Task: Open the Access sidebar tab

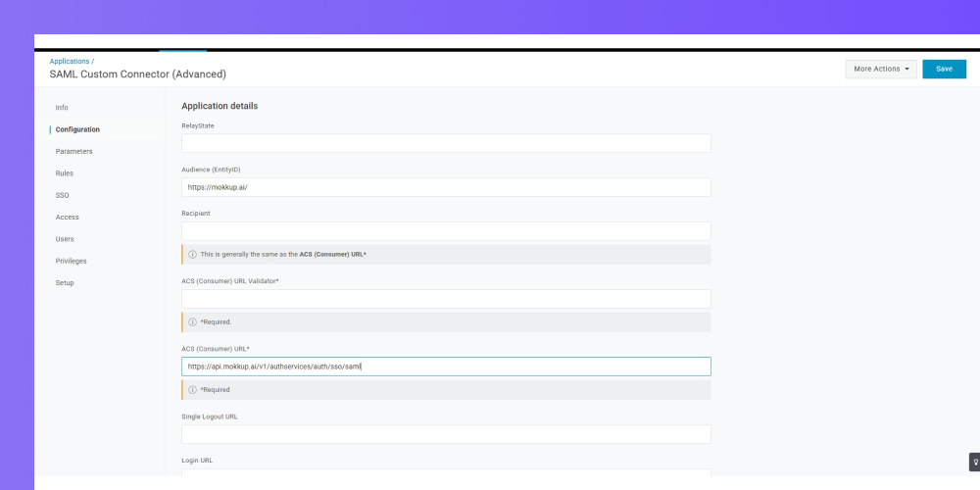Action: click(x=67, y=217)
